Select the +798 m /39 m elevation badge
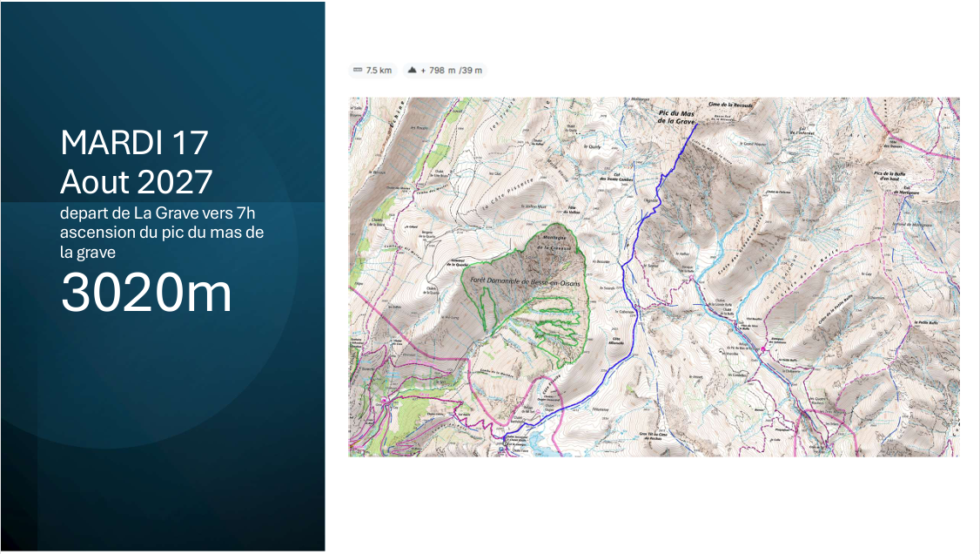Image resolution: width=980 pixels, height=554 pixels. click(x=445, y=70)
